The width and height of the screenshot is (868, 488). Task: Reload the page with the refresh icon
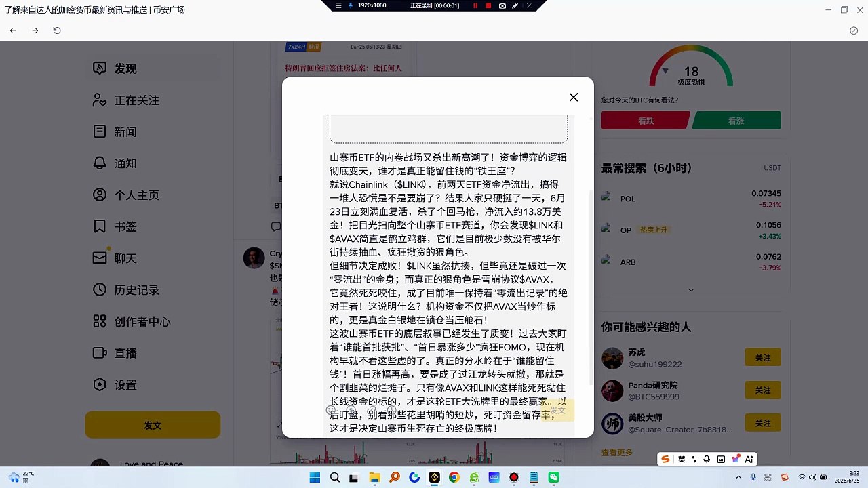coord(57,30)
